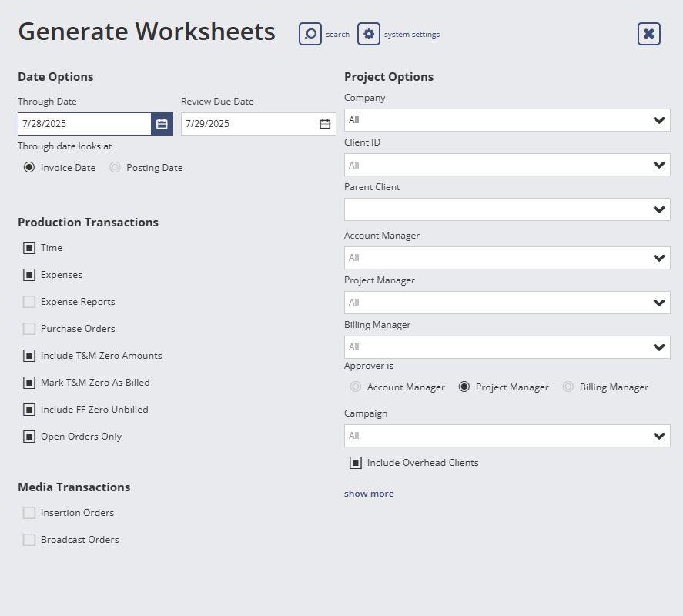Open the Parent Client dropdown

pyautogui.click(x=507, y=209)
